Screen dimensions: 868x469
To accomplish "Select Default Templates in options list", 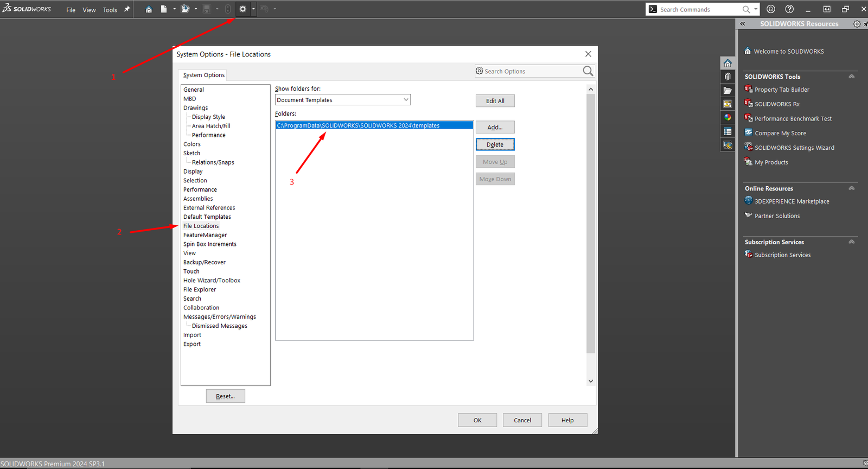I will 207,217.
